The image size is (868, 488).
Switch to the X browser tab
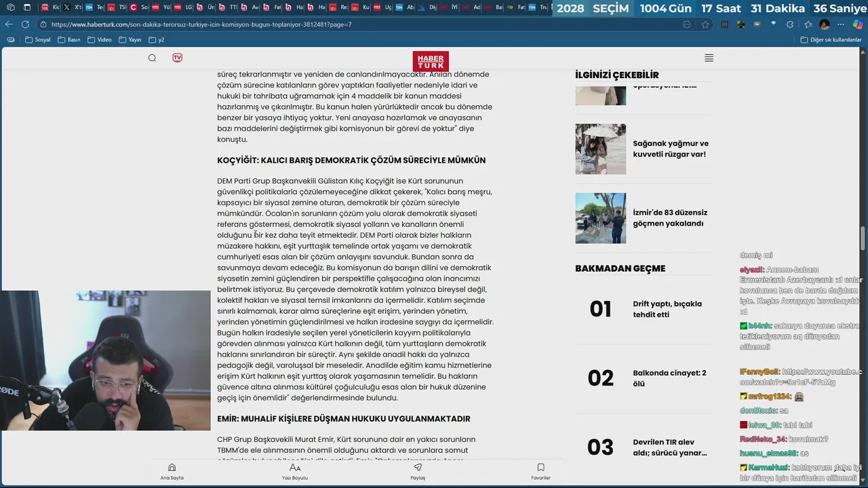point(73,8)
